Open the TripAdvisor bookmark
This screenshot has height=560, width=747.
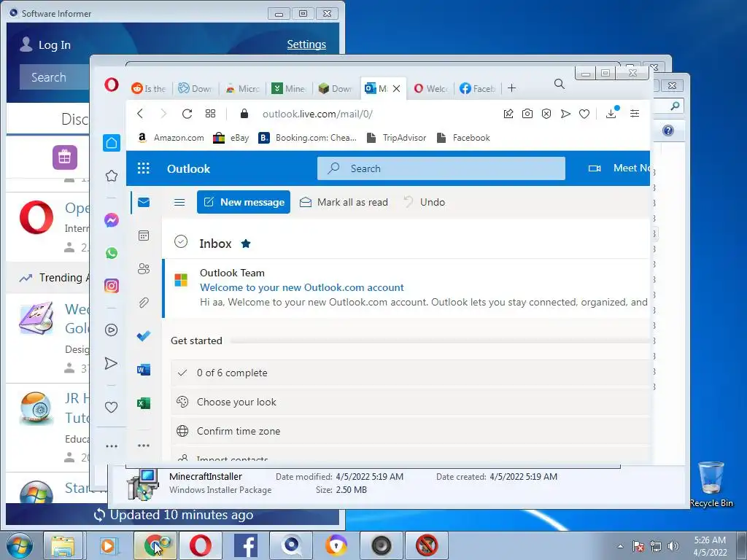396,138
